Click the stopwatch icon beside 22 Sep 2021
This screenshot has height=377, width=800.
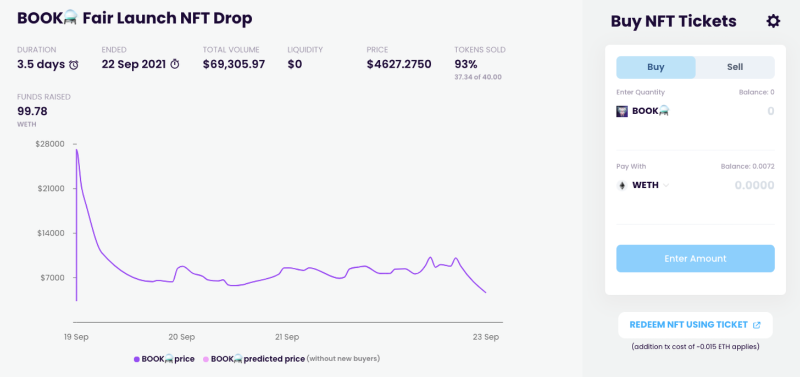tap(175, 64)
